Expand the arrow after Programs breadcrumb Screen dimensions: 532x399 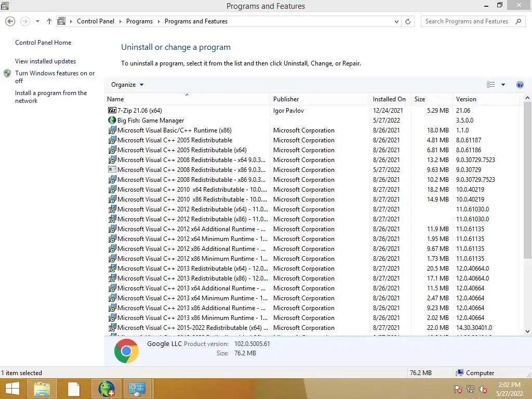point(158,21)
